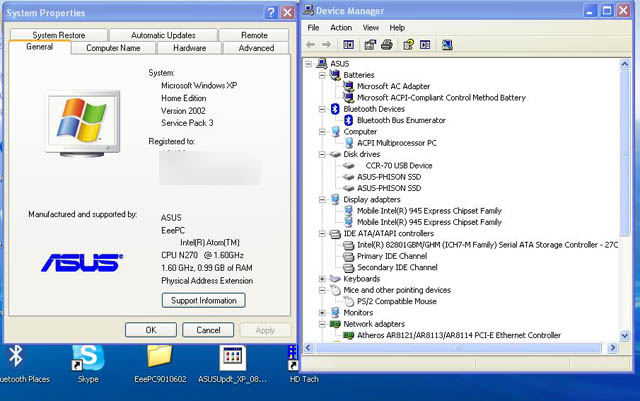Click the Help question-mark toolbar icon
Screen dimensions: 640x401
tap(408, 45)
